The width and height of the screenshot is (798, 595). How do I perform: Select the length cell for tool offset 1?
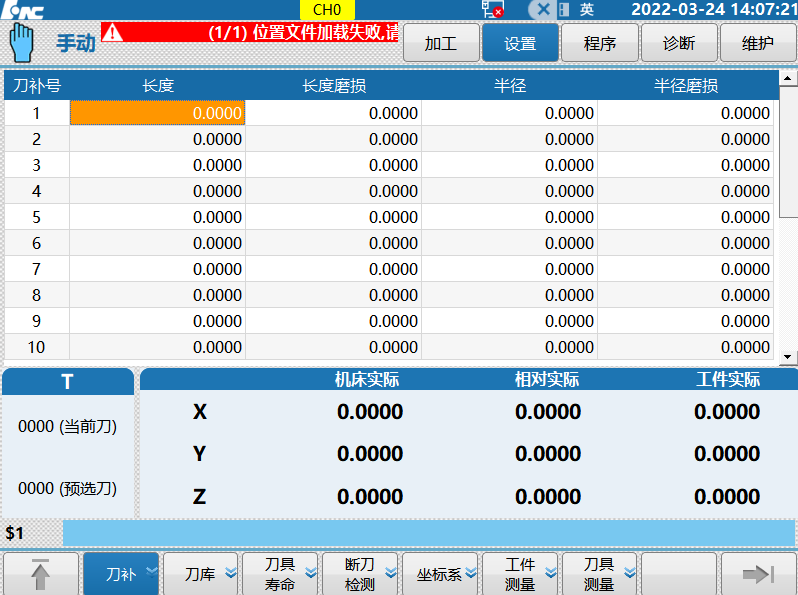[x=158, y=113]
